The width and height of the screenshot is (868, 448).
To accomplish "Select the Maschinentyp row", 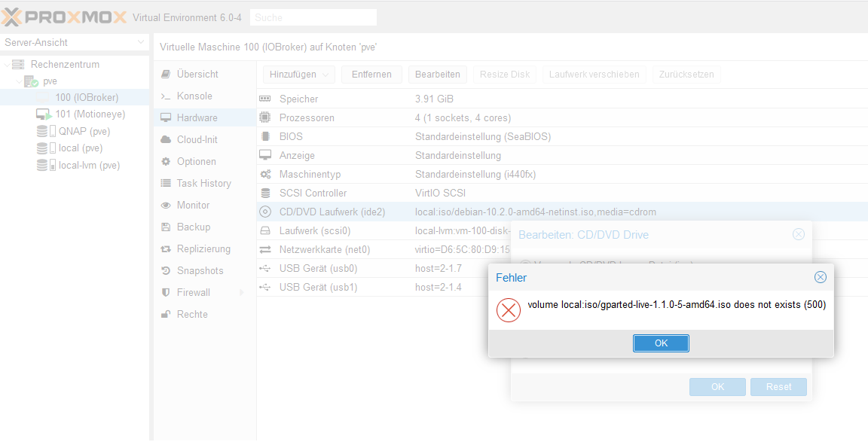I will 562,174.
